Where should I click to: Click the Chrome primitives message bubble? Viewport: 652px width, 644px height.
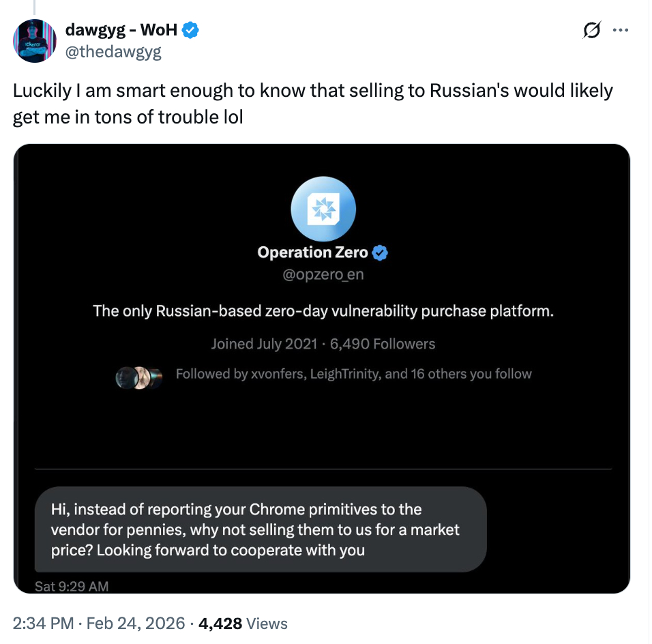(x=260, y=529)
